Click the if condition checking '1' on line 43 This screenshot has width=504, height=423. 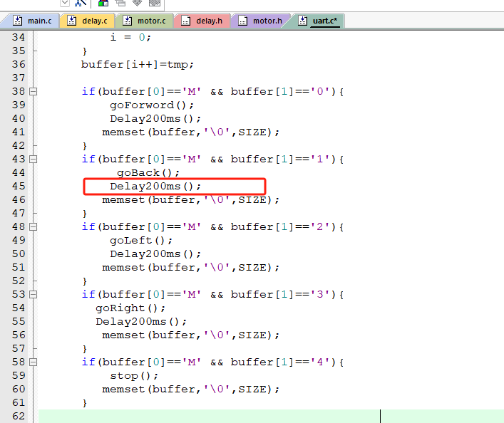point(212,160)
